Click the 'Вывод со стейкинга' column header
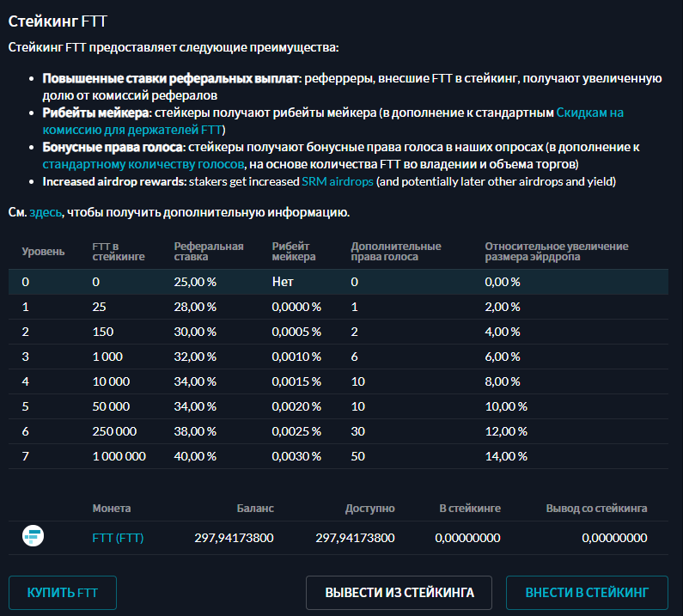Viewport: 683px width, 616px height. click(x=596, y=509)
